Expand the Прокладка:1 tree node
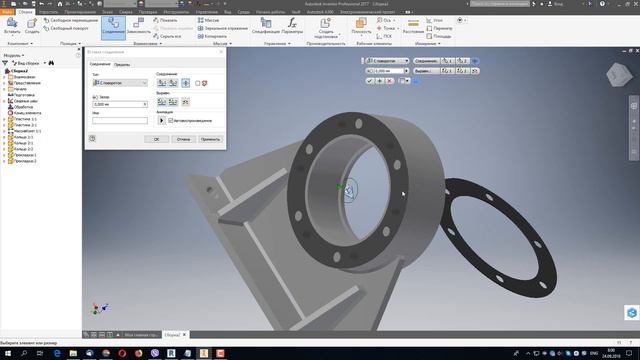 [x=4, y=155]
